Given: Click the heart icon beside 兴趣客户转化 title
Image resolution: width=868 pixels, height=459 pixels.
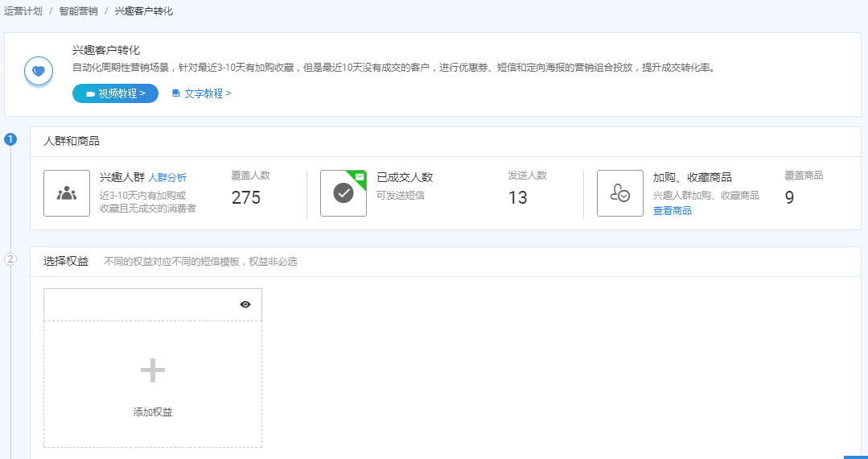Looking at the screenshot, I should pos(38,72).
